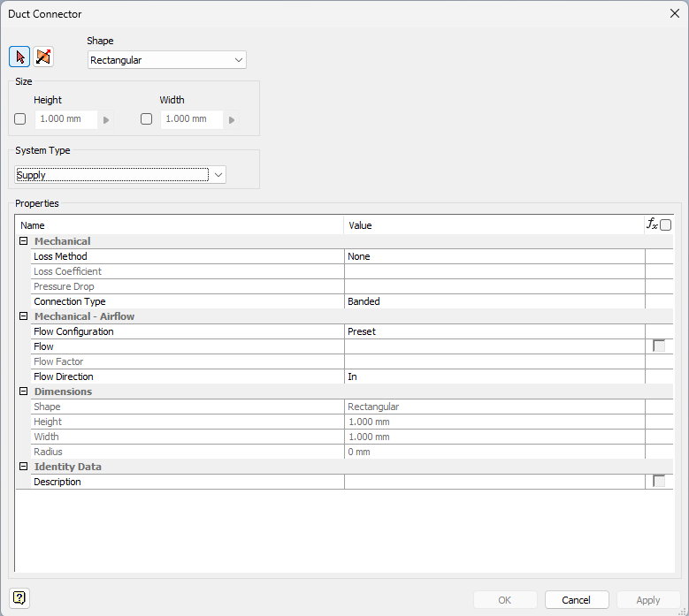The height and width of the screenshot is (616, 689).
Task: Toggle the Description row checkbox
Action: coord(659,481)
